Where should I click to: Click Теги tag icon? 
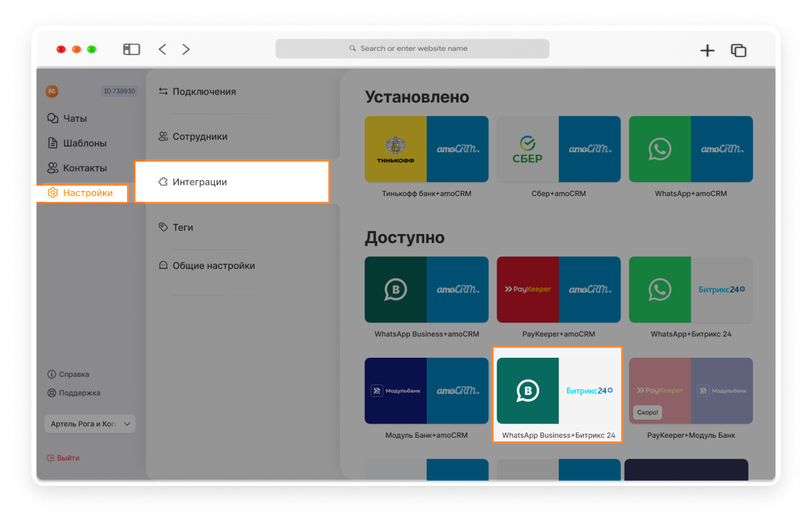pyautogui.click(x=163, y=227)
